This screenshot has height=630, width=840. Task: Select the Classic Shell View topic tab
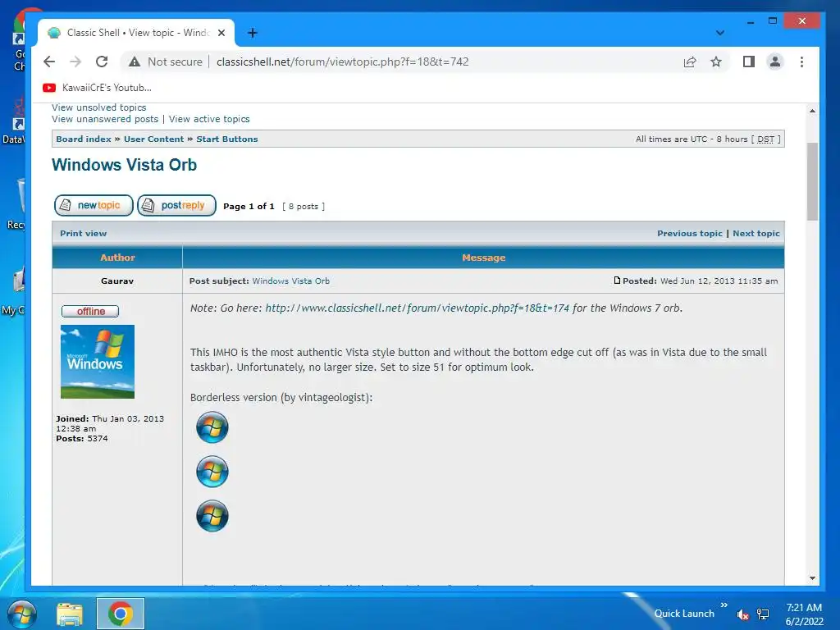point(137,33)
